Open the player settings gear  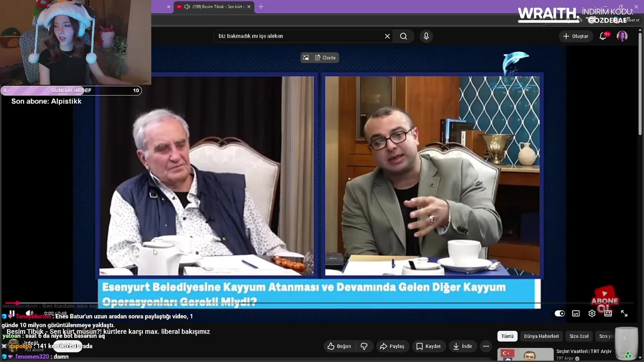tap(592, 313)
